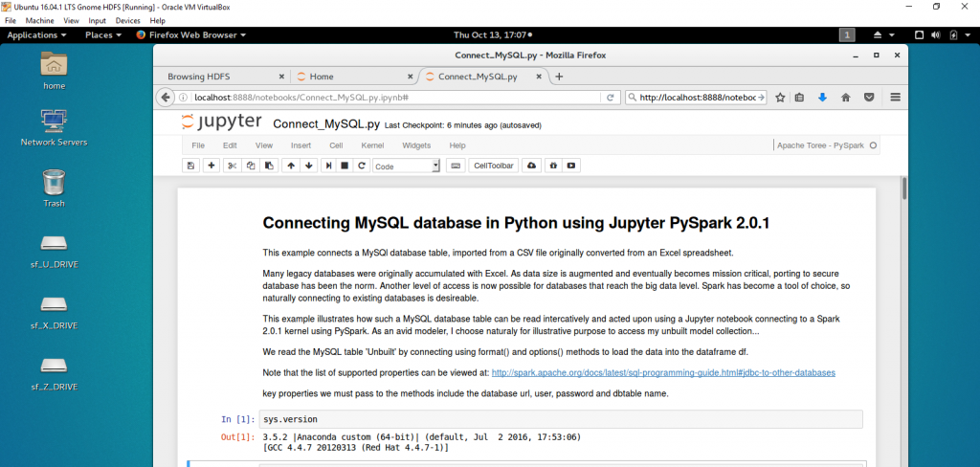The width and height of the screenshot is (980, 467).
Task: Move selected cell down
Action: coord(309,166)
